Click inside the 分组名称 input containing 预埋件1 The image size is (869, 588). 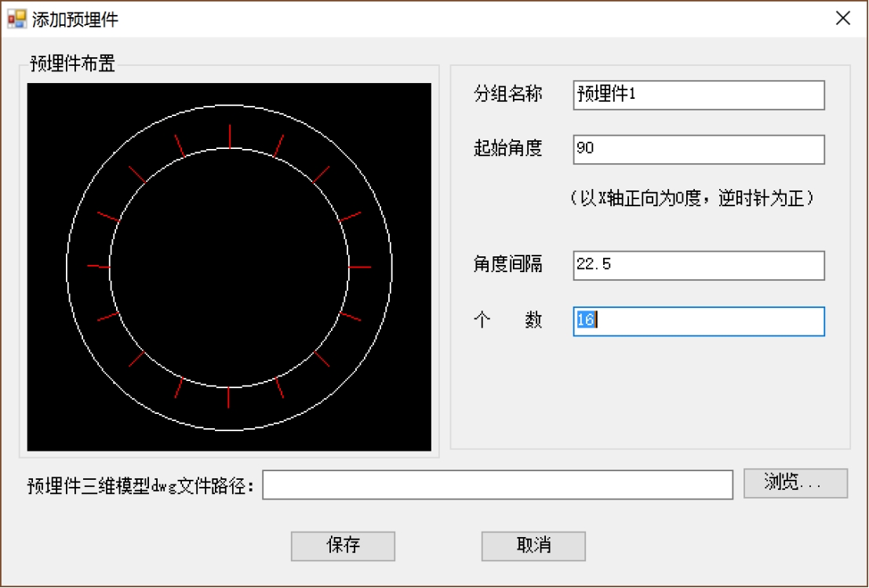[x=698, y=95]
